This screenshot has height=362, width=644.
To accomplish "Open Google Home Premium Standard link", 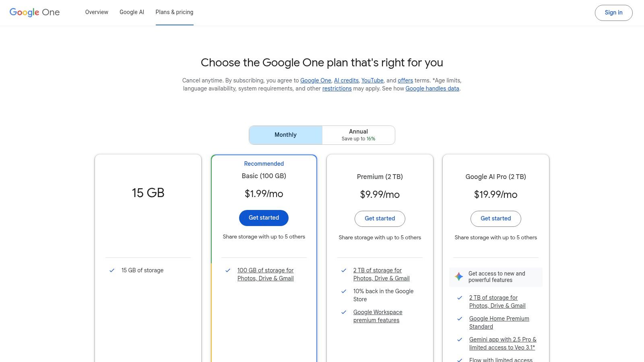I will [499, 322].
